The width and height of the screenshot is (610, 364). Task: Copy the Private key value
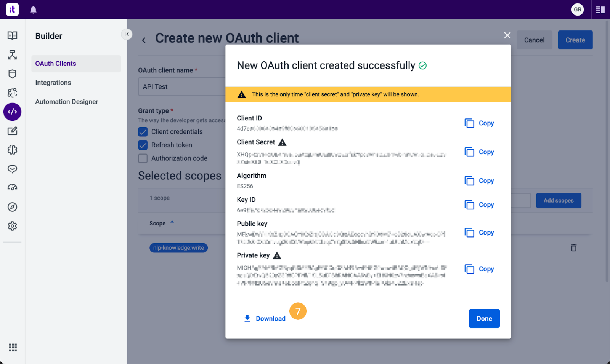(x=479, y=269)
